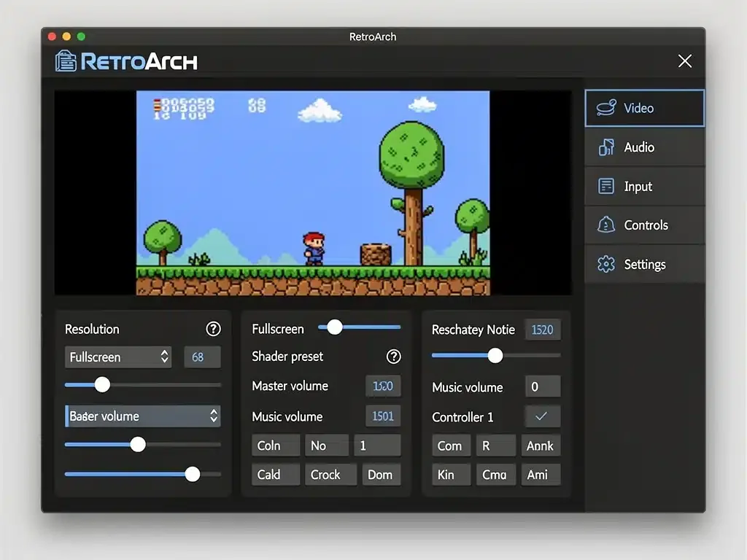Viewport: 747px width, 560px height.
Task: Expand the Baser volume dropdown
Action: coord(142,416)
